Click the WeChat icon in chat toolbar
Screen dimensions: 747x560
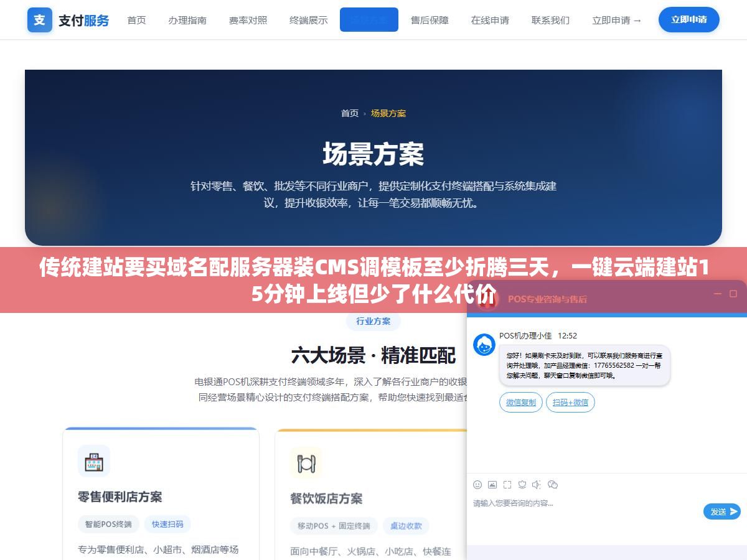click(553, 485)
